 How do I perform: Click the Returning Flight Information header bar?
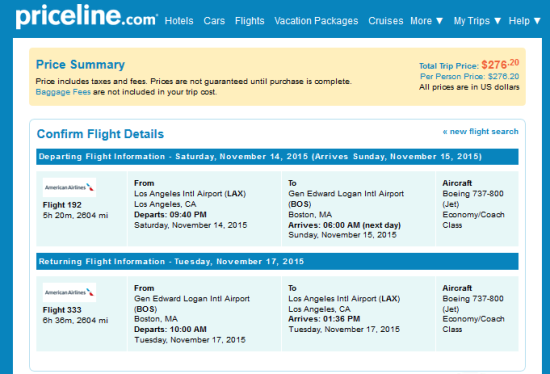[x=277, y=261]
